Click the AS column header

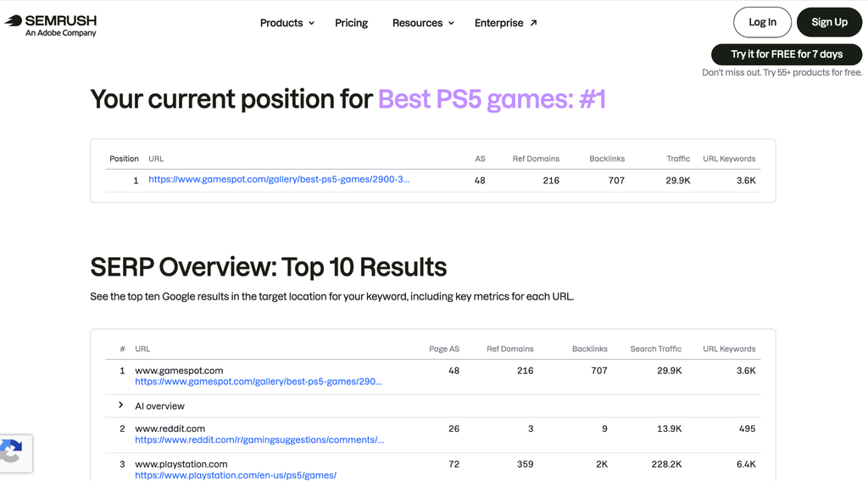(x=480, y=159)
